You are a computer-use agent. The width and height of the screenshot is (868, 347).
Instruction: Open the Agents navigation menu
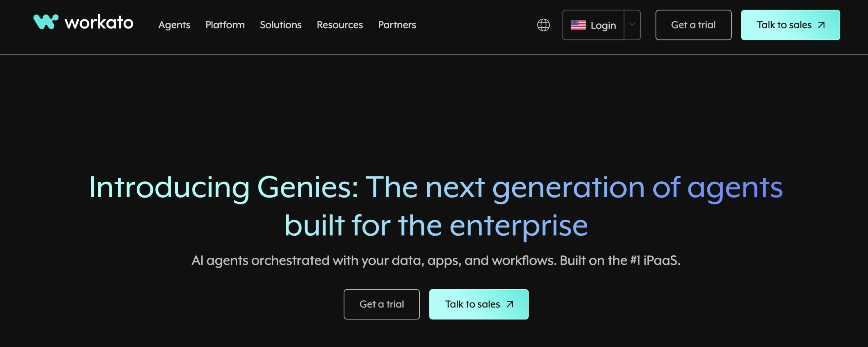(x=174, y=25)
